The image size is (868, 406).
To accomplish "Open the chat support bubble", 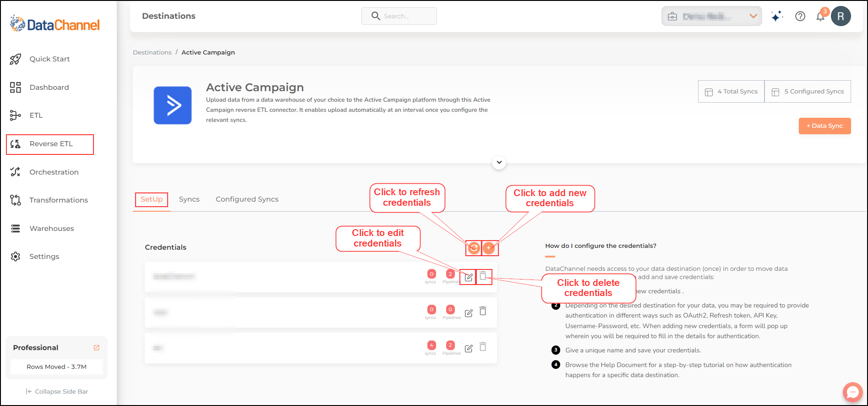I will (x=852, y=392).
